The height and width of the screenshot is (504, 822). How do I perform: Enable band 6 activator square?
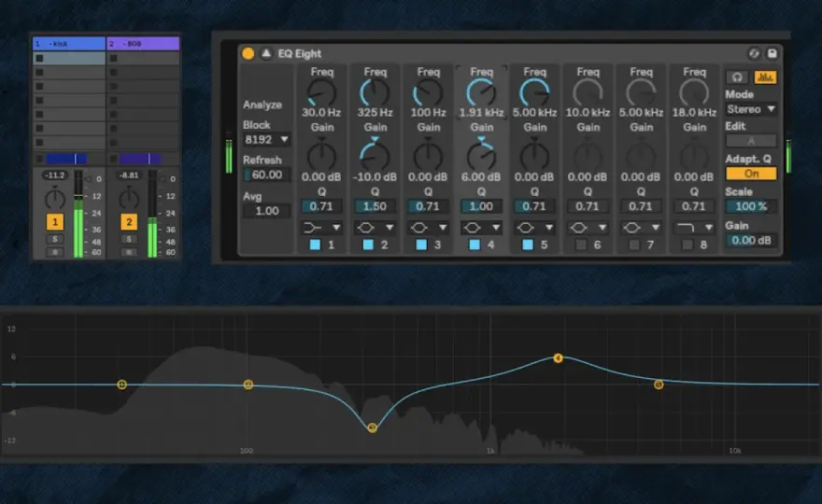coord(581,245)
